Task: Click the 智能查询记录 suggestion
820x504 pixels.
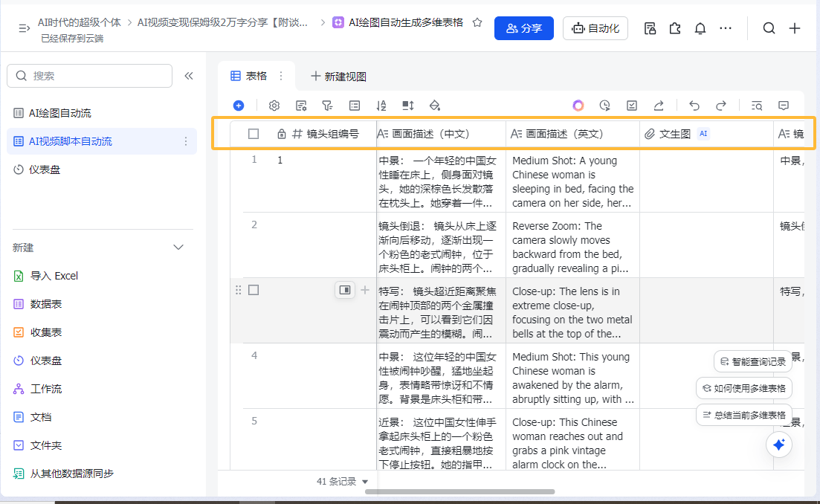Action: point(753,362)
